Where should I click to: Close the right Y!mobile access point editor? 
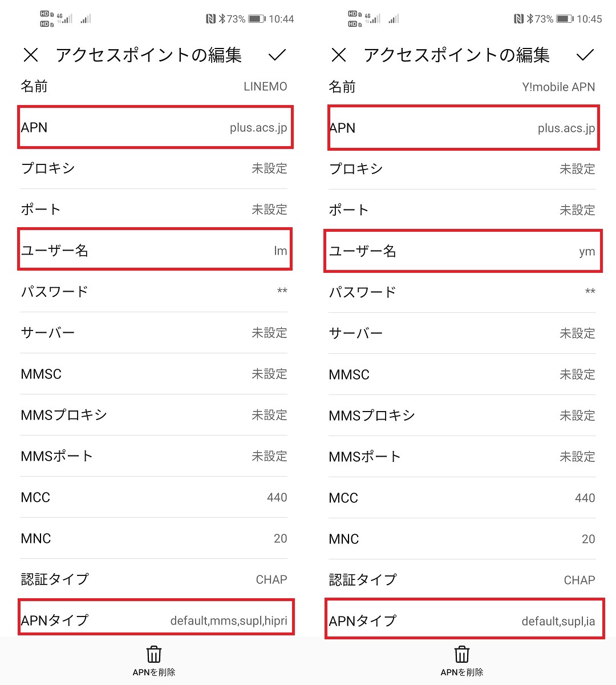[339, 55]
